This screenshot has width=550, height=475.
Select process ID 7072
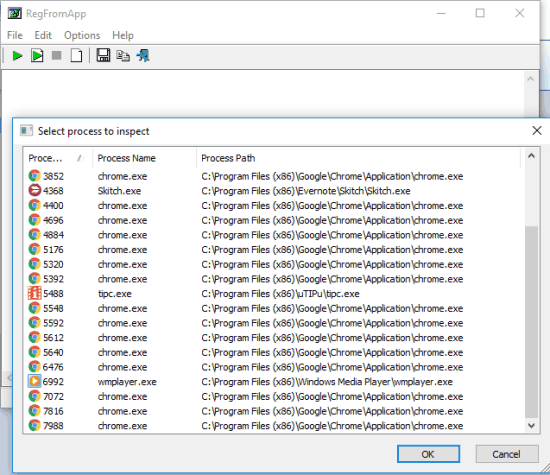pos(53,396)
